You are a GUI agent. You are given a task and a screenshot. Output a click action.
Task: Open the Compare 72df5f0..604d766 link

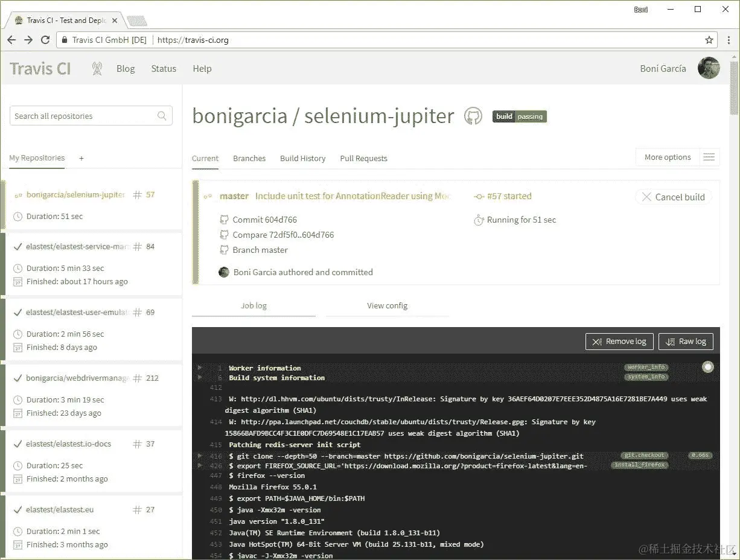(283, 235)
